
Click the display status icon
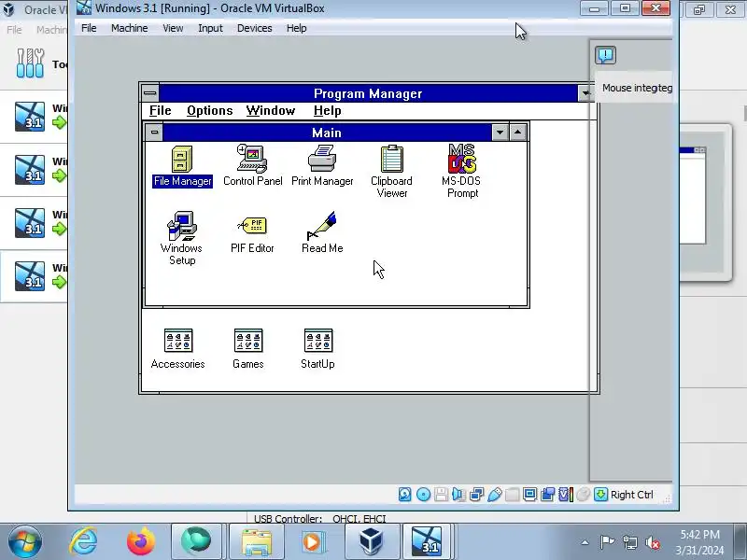tap(529, 495)
